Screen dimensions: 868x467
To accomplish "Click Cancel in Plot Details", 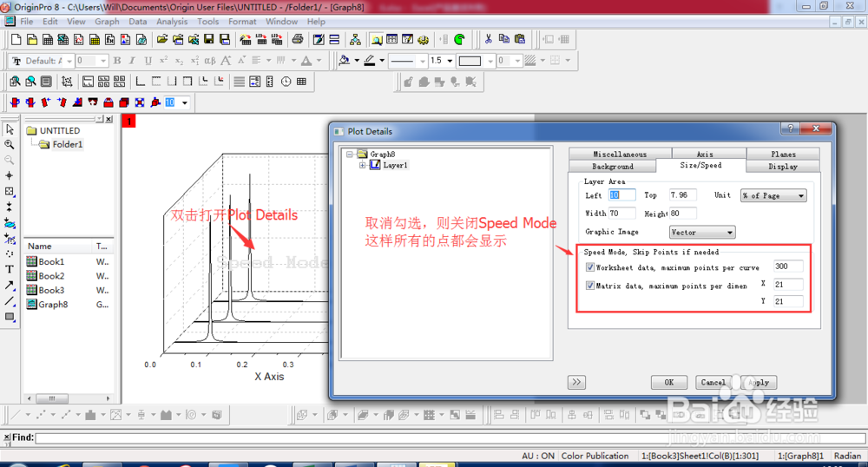I will [x=713, y=382].
